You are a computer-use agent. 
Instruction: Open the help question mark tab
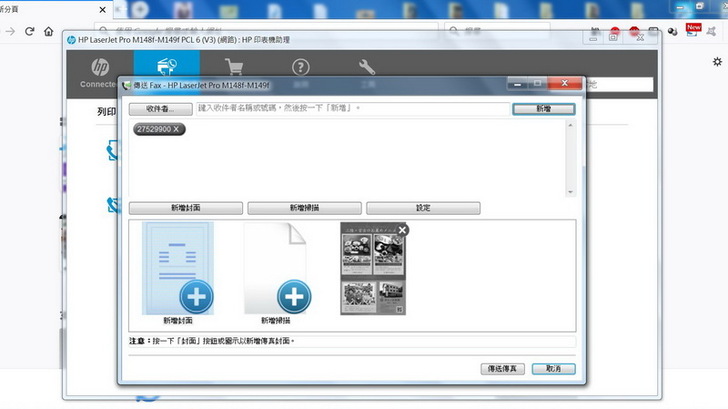tap(301, 67)
